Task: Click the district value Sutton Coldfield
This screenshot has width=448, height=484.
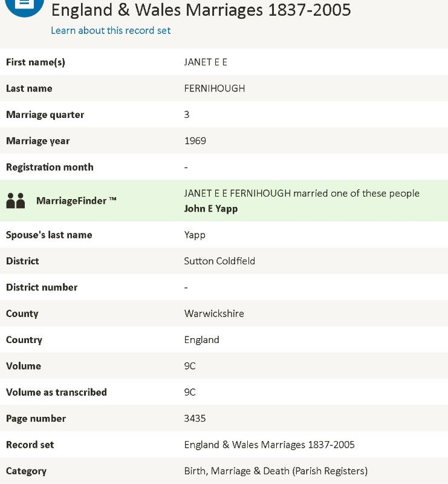Action: point(219,261)
